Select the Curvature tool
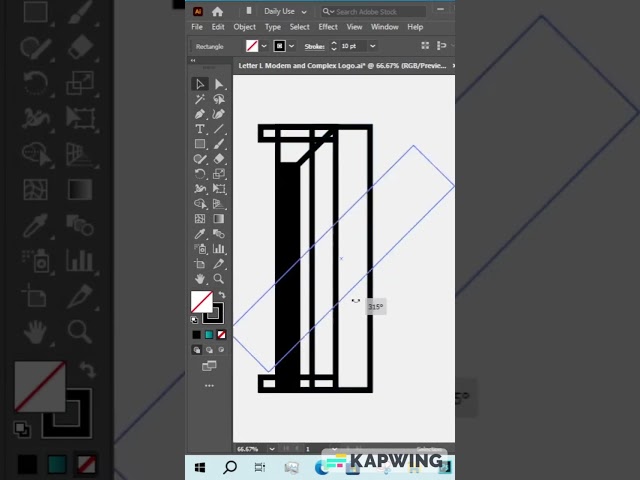This screenshot has width=640, height=480. 219,114
